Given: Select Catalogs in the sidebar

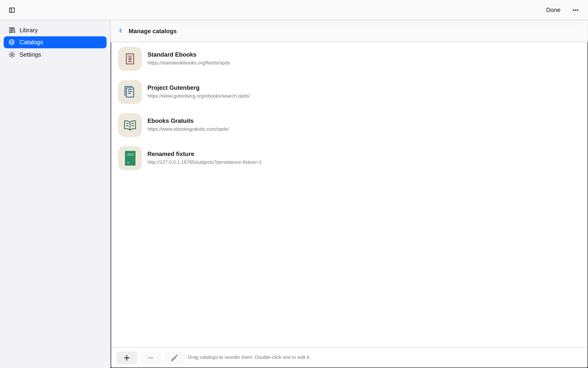Looking at the screenshot, I should pos(55,42).
